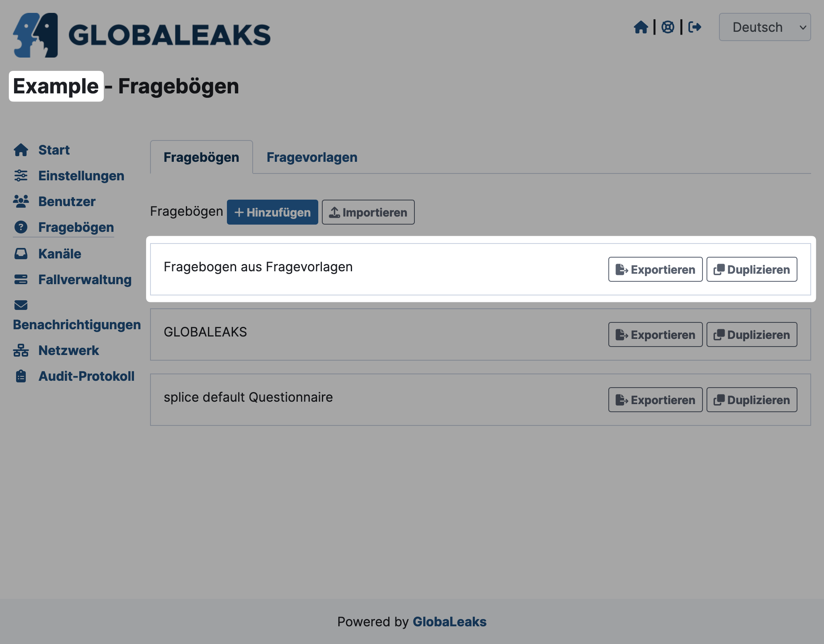
Task: Click the Benachrichtigungen envelope icon
Action: (x=21, y=305)
